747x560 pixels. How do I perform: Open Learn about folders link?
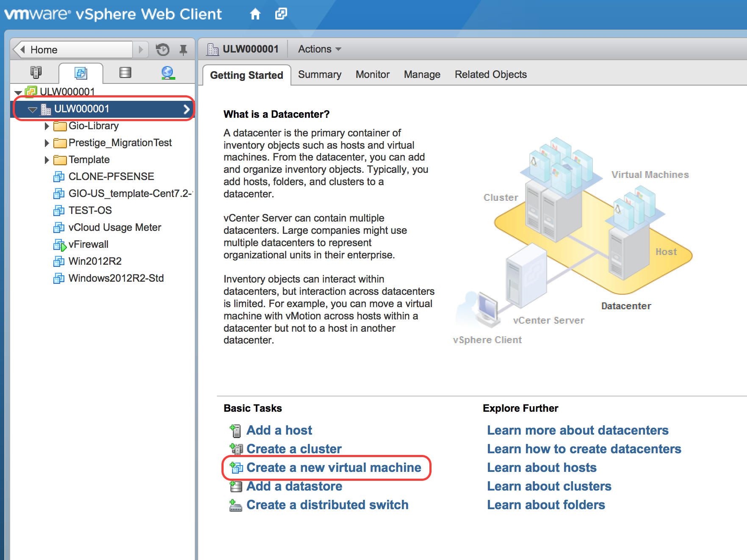[x=546, y=505]
